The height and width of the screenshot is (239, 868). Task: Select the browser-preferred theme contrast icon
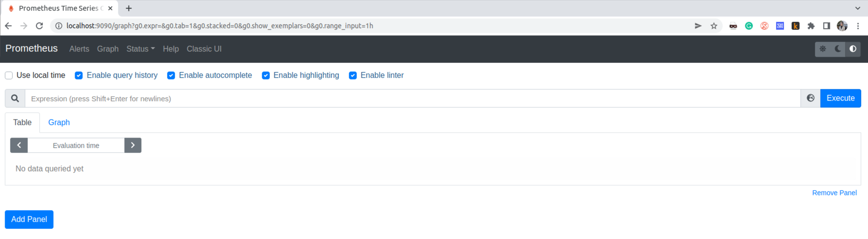(853, 49)
